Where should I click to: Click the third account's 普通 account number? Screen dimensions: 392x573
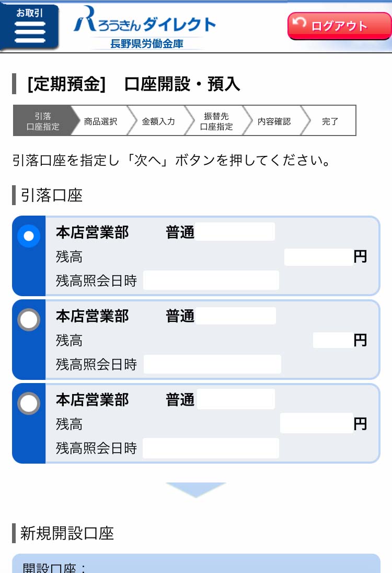(x=236, y=399)
